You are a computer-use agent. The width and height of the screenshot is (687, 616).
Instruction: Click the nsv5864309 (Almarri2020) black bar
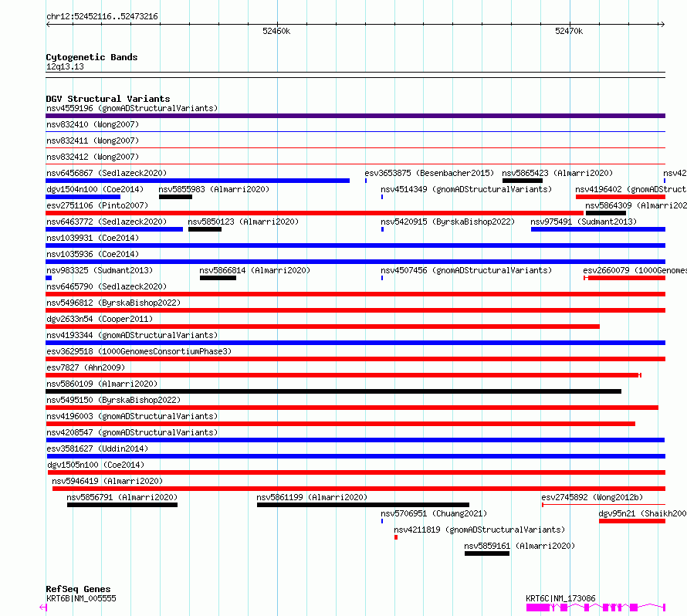[x=605, y=213]
